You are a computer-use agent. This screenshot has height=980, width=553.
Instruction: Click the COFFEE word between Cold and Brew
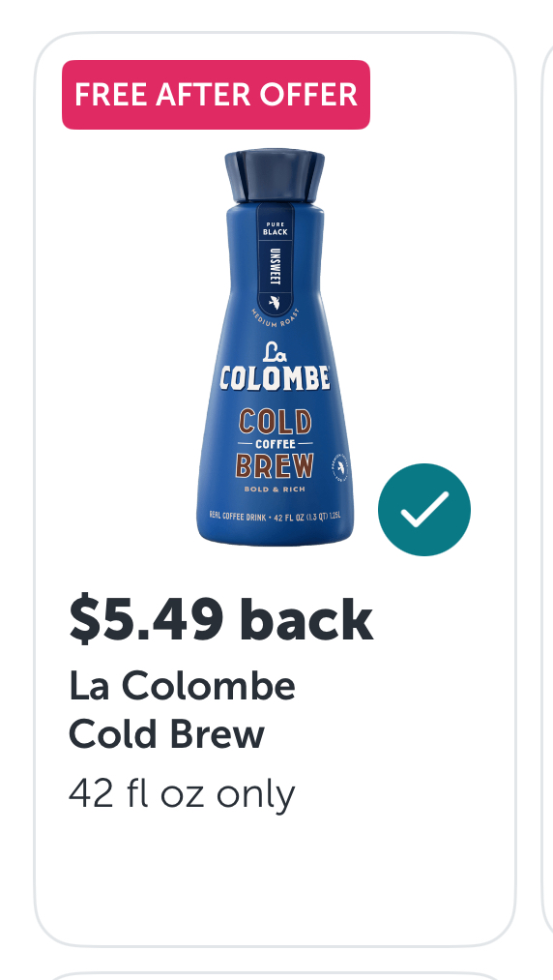275,444
